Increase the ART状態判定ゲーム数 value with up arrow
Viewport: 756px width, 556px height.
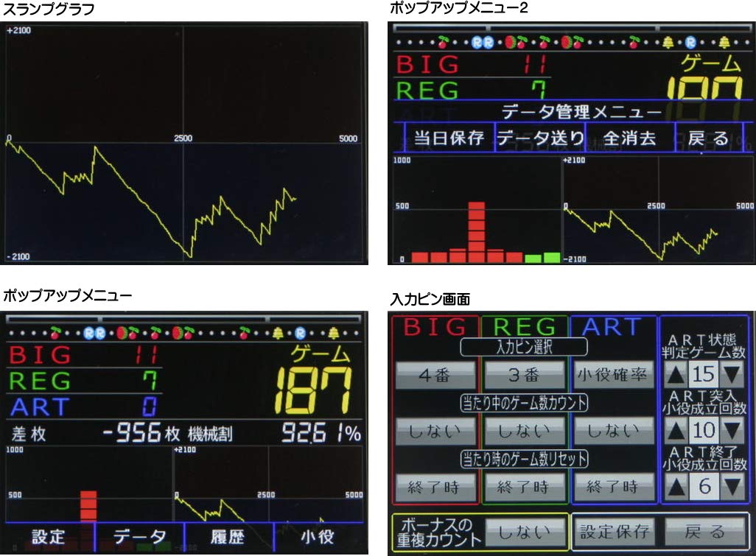676,376
